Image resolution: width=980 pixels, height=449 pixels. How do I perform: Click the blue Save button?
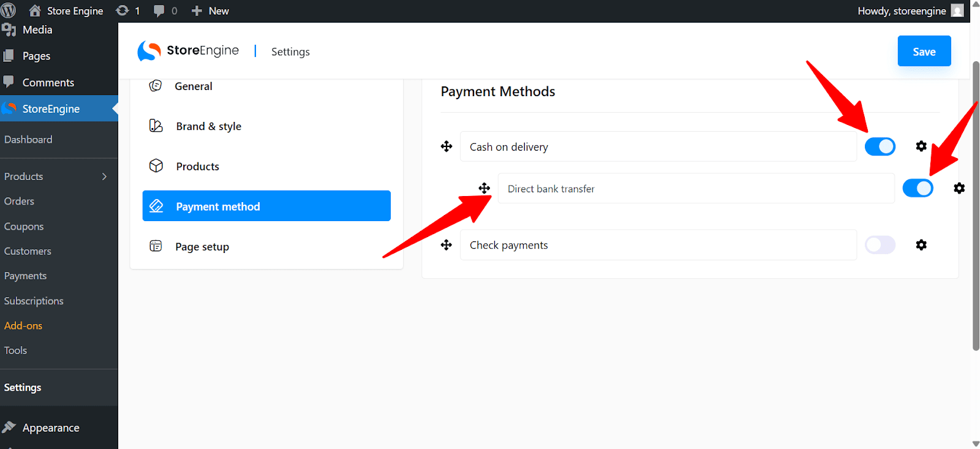[924, 51]
